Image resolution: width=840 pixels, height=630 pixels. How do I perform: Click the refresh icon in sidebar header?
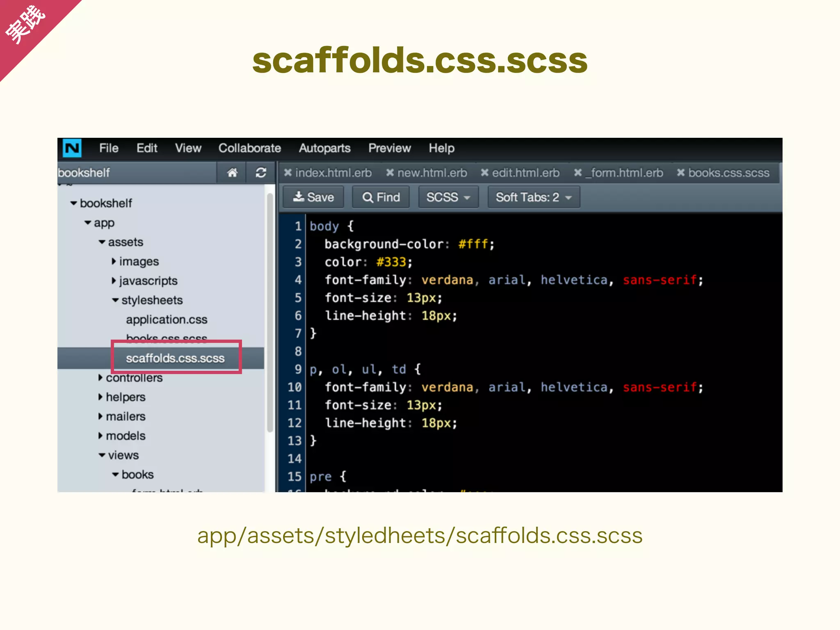261,173
